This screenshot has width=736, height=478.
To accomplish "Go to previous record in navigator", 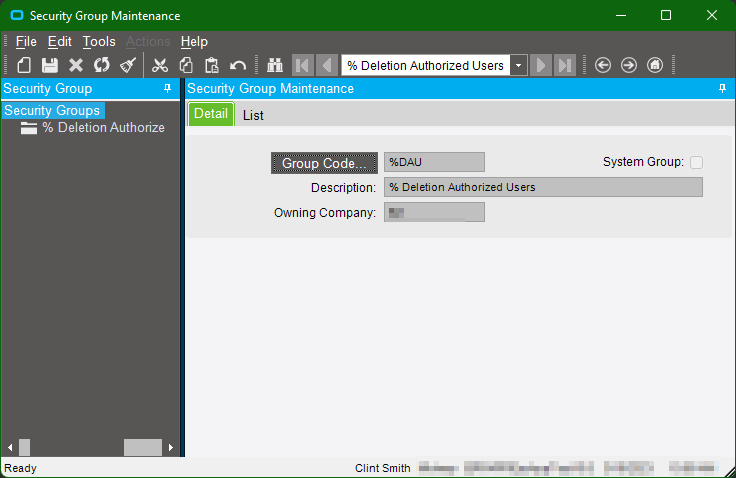I will 327,65.
